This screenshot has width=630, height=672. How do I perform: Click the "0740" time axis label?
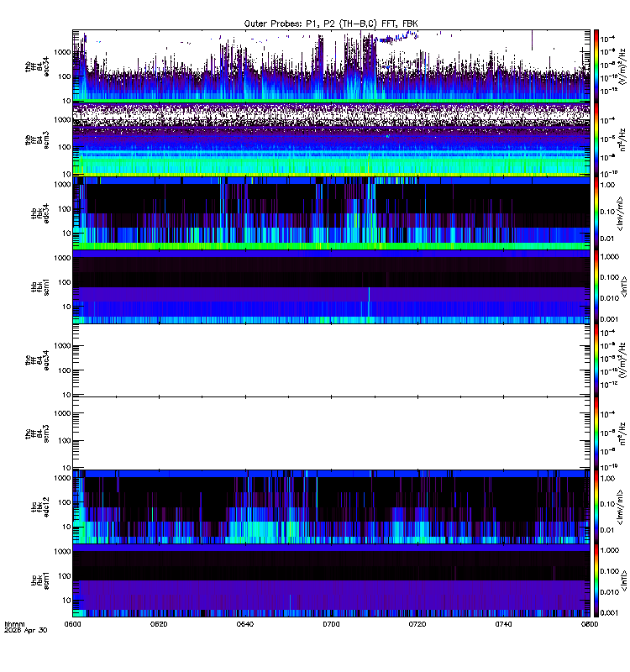coord(503,624)
